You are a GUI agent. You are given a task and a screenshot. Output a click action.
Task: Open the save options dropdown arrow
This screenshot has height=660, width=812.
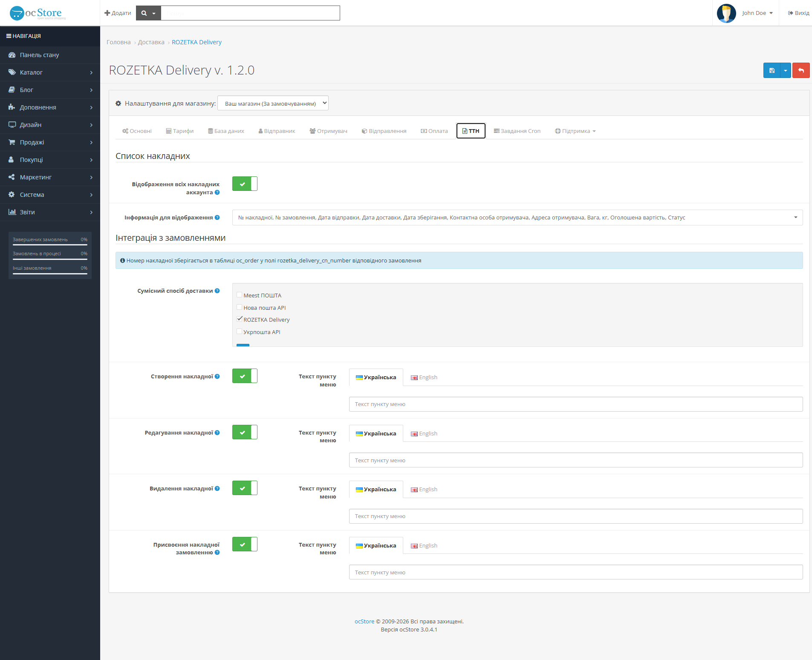coord(786,70)
